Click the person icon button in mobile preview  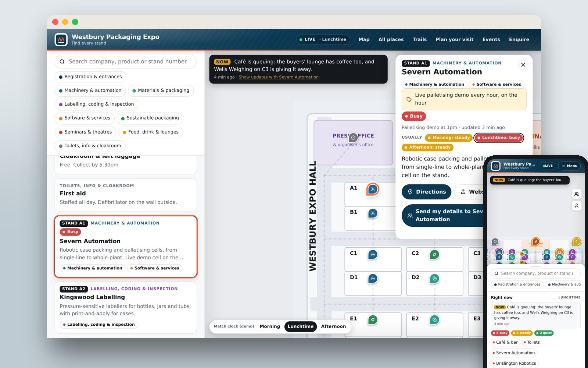577,206
